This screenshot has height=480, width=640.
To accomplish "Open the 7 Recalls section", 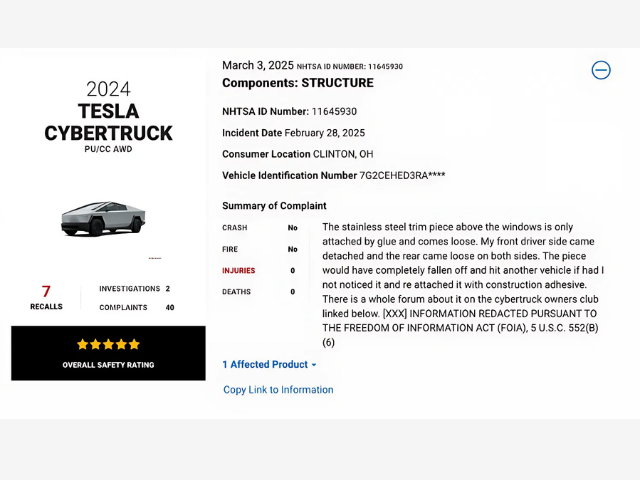I will point(46,297).
